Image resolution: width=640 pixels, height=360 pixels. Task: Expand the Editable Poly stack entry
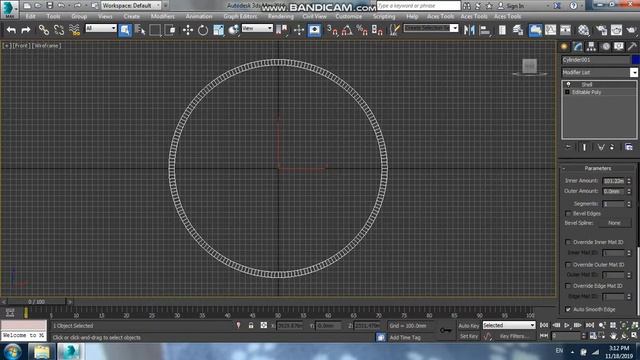567,92
